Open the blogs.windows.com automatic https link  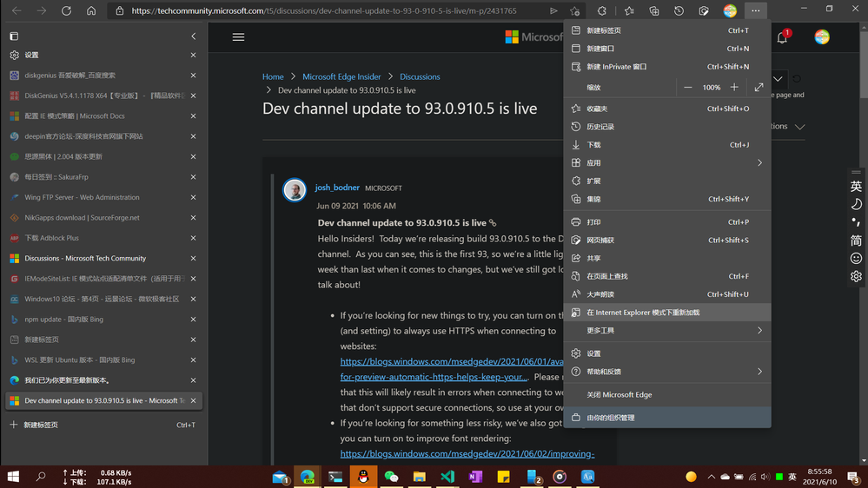pyautogui.click(x=451, y=369)
